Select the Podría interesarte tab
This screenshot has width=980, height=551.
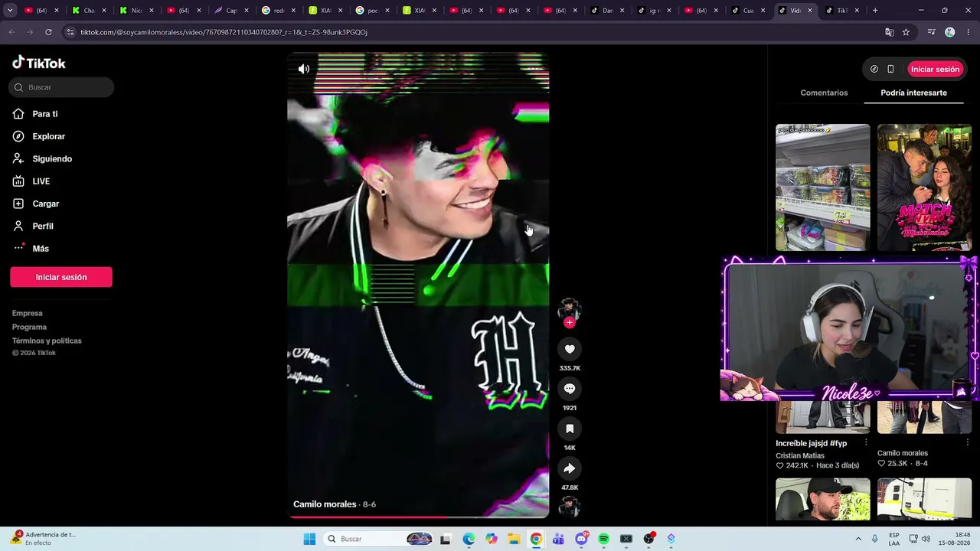pos(913,93)
